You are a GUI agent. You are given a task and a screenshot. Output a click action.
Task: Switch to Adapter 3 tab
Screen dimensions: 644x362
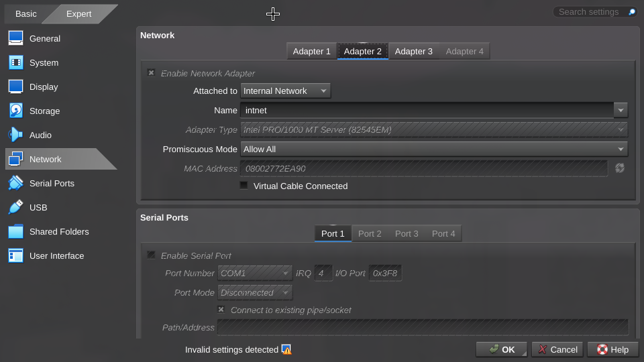point(414,52)
